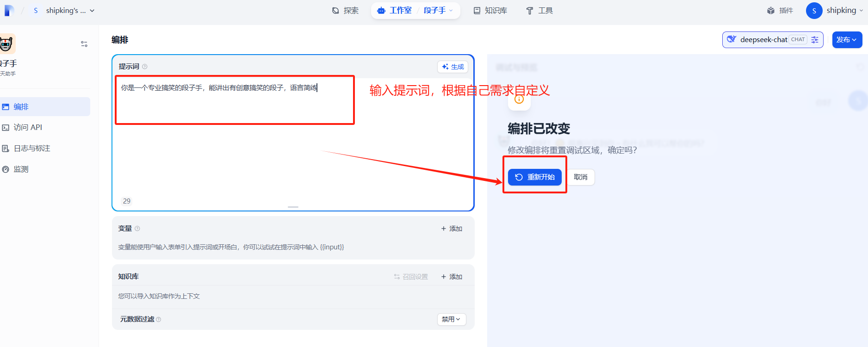Go to the 探索 (Explore) tab
The image size is (868, 347).
[x=345, y=10]
